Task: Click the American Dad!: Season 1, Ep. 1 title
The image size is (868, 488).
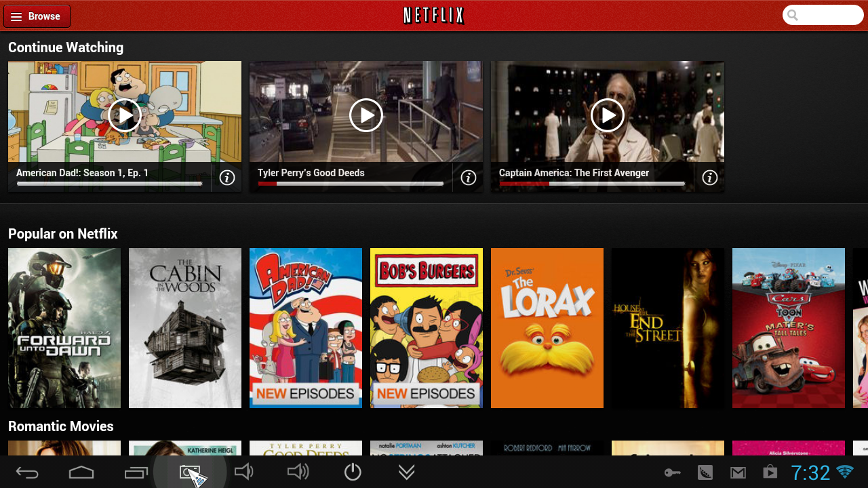Action: 82,173
